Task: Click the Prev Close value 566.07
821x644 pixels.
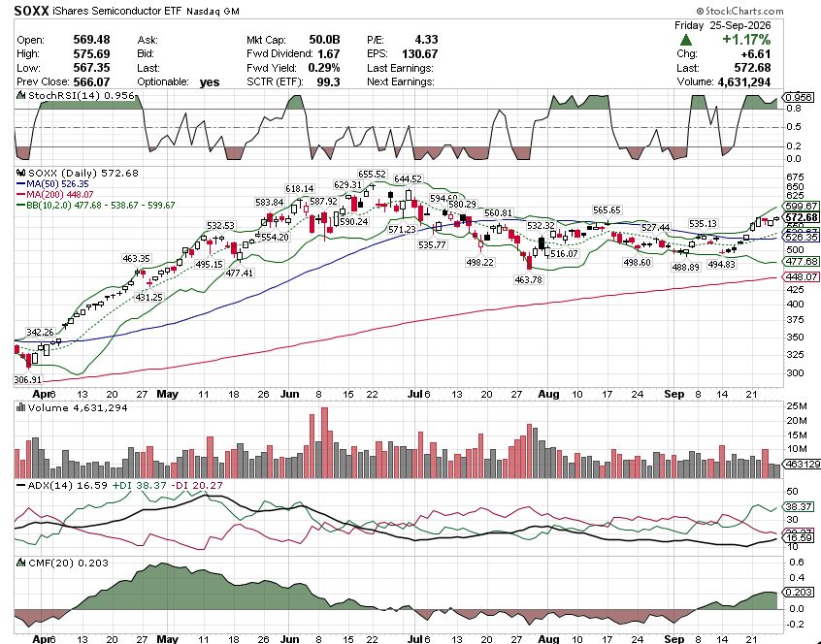Action: pyautogui.click(x=91, y=81)
